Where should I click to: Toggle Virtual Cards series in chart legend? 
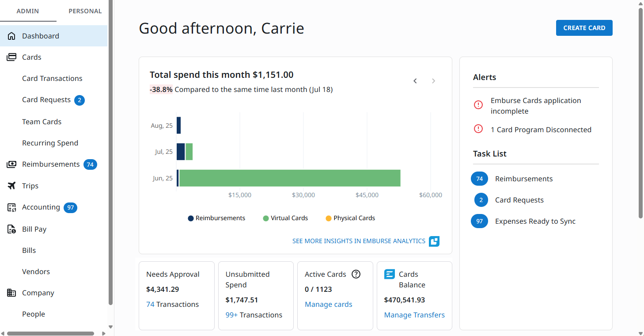(285, 218)
